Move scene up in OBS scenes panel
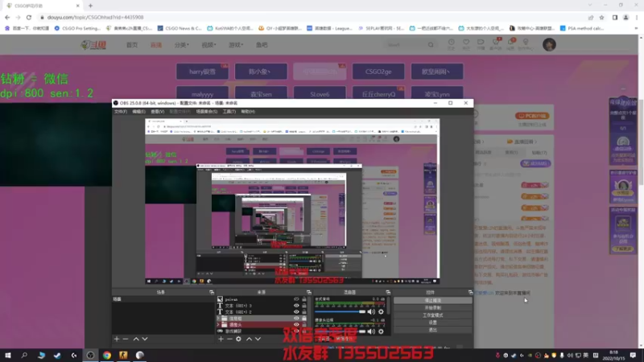Viewport: 644px width, 362px height. 136,339
